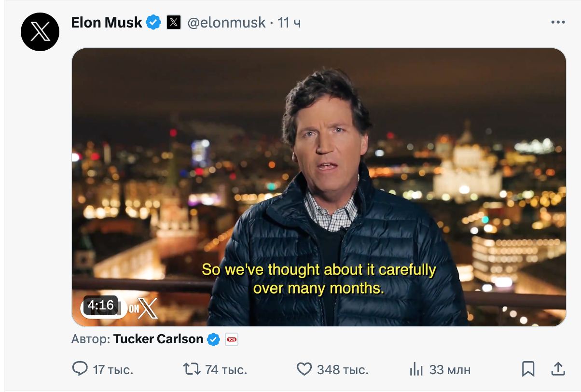
Task: Click the 74 тыс. repost count
Action: 226,370
